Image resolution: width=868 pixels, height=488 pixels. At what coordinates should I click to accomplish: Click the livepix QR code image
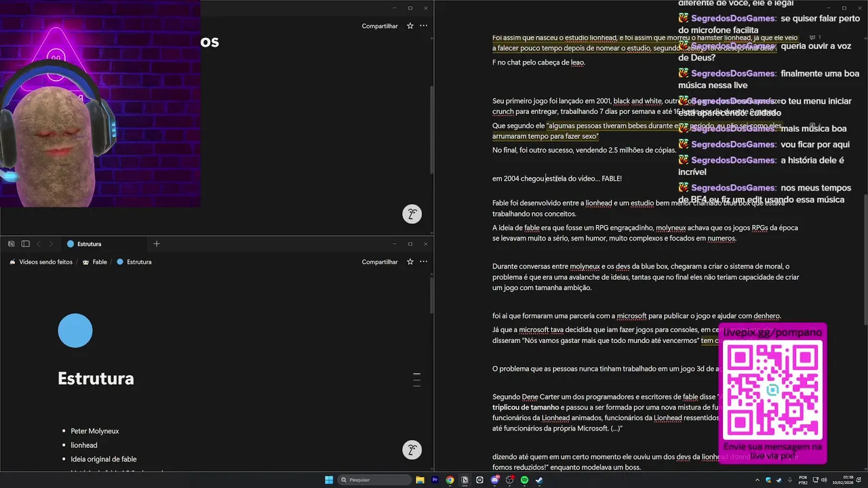click(x=772, y=390)
